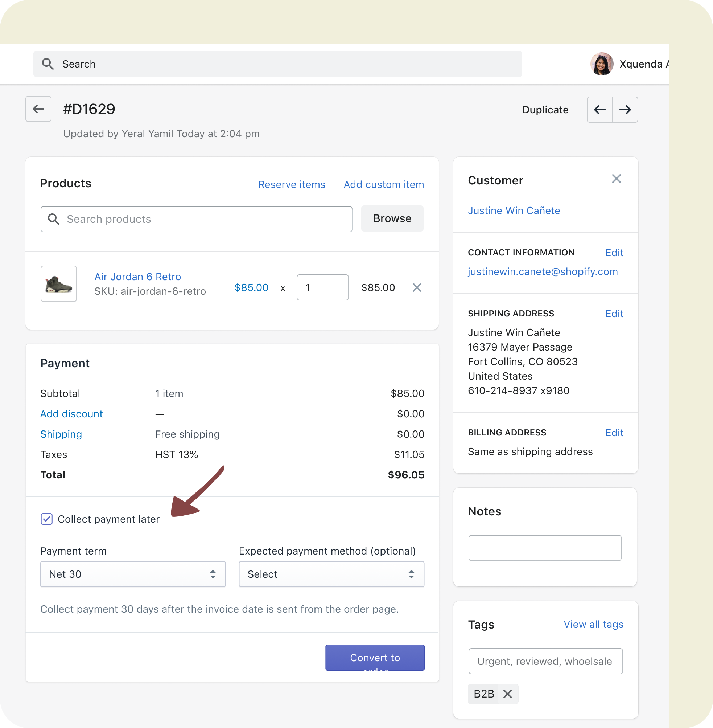Click Add custom item
713x728 pixels.
(383, 184)
